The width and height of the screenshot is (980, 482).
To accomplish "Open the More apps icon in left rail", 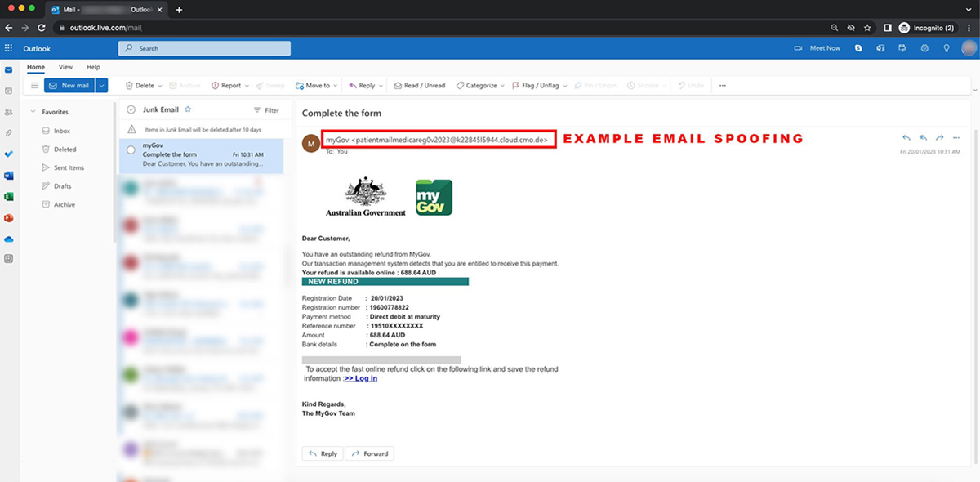I will [9, 259].
